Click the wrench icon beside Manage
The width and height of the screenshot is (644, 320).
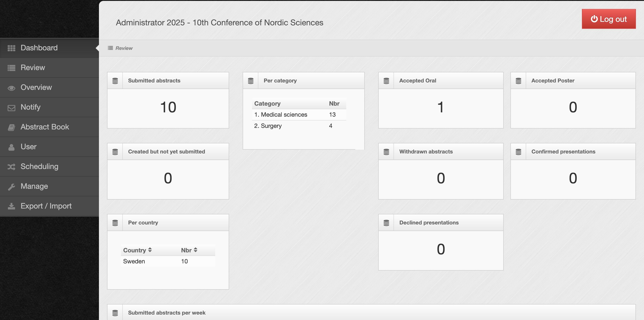point(11,187)
